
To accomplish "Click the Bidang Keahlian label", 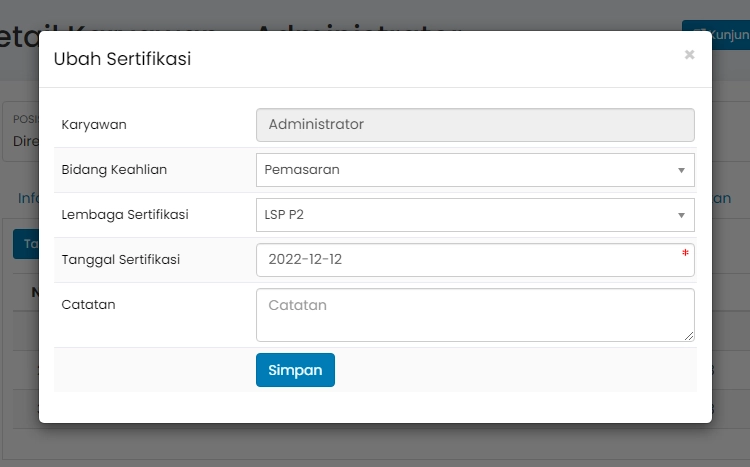I will 114,170.
